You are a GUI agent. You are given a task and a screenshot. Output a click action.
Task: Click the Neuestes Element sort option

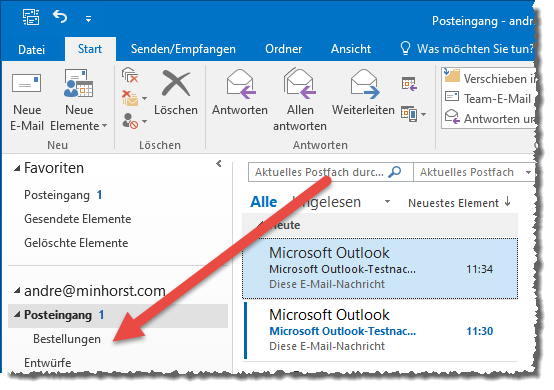pyautogui.click(x=453, y=203)
